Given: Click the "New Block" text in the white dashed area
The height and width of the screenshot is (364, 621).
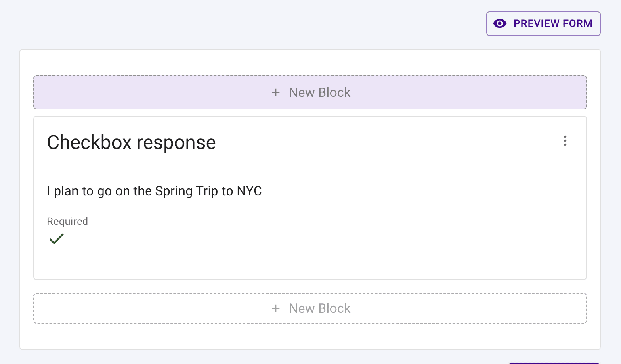Looking at the screenshot, I should (x=320, y=308).
